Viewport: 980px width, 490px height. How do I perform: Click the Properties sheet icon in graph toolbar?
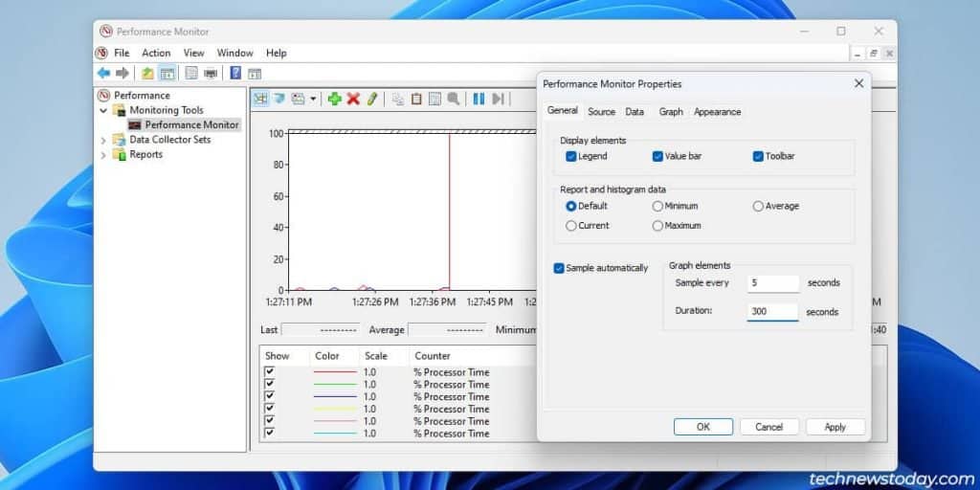435,99
